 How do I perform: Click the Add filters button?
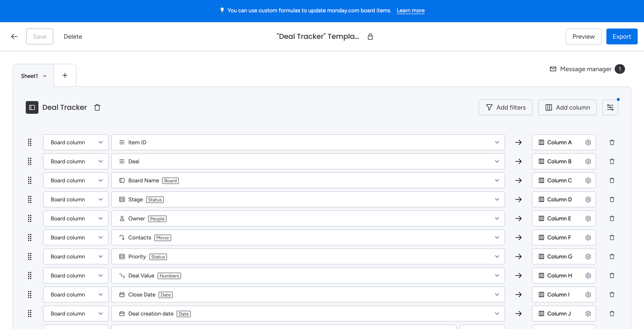pyautogui.click(x=505, y=107)
